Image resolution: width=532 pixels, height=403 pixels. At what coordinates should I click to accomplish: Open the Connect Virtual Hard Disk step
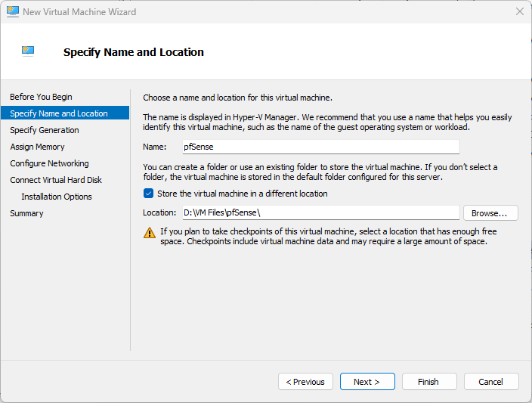[x=56, y=180]
